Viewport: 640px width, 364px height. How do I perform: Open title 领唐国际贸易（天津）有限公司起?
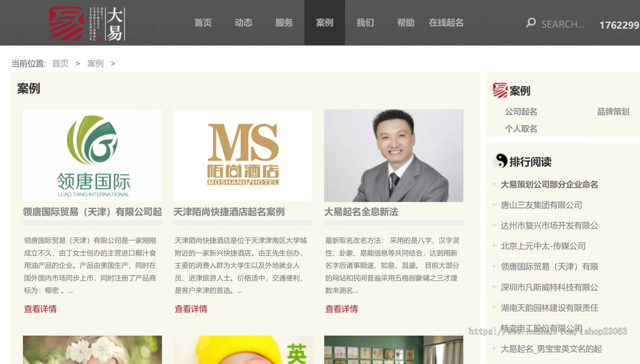click(92, 212)
